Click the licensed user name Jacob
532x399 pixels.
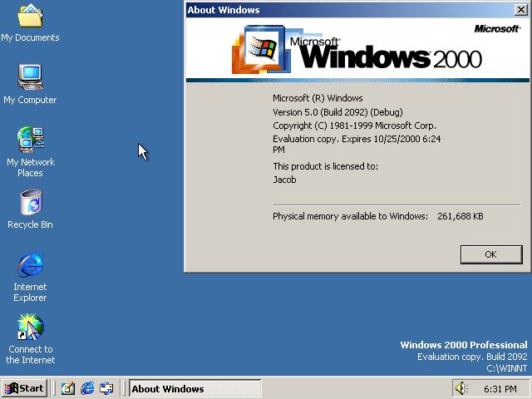tap(284, 180)
